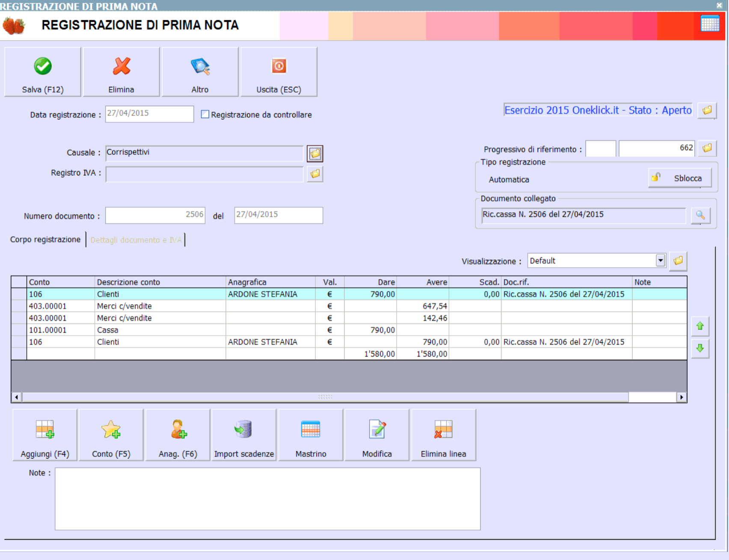Viewport: 729px width, 560px height.
Task: Move row up with green arrow
Action: click(700, 326)
